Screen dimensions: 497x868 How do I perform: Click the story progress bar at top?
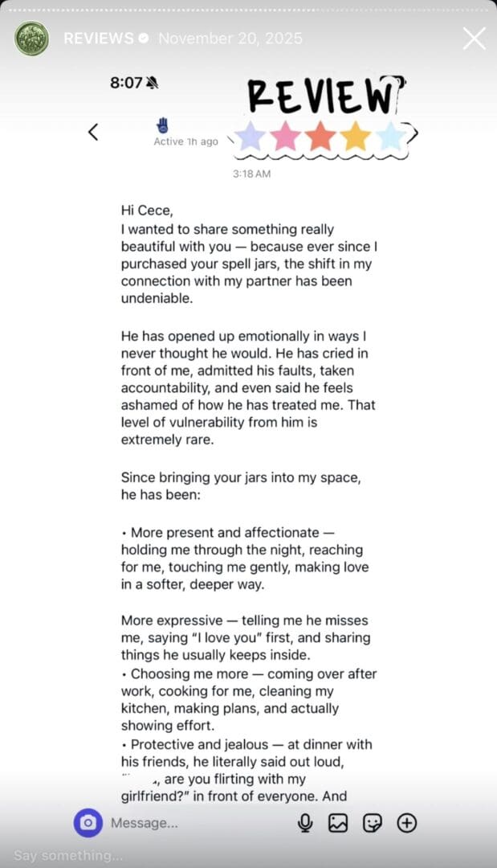click(248, 10)
